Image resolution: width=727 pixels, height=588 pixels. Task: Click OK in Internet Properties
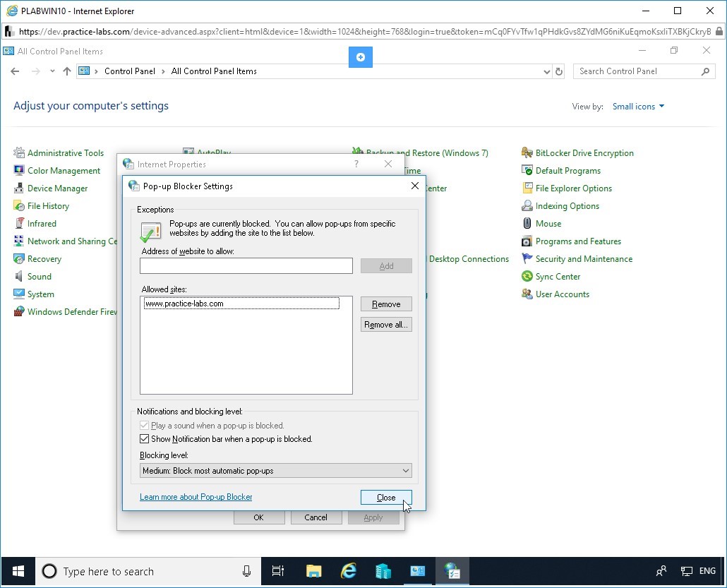point(259,517)
